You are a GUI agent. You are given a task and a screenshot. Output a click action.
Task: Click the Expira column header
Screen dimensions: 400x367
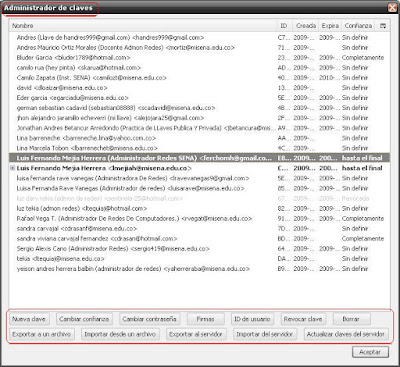pos(330,26)
